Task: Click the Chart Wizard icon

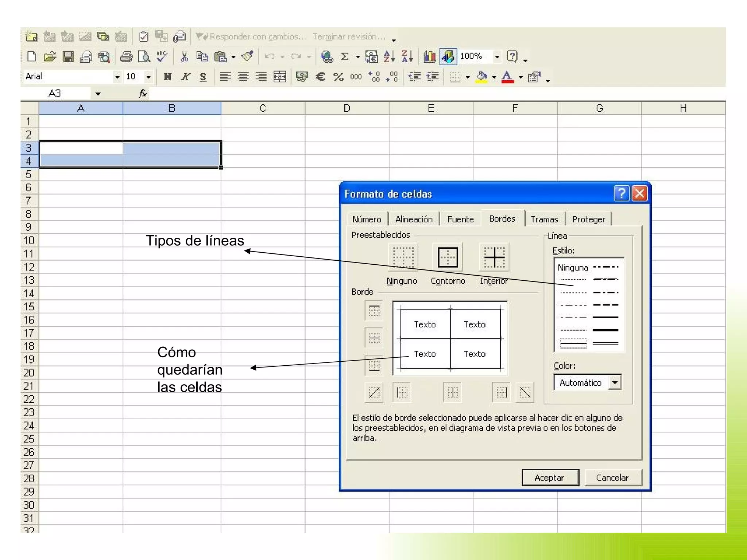Action: [429, 57]
